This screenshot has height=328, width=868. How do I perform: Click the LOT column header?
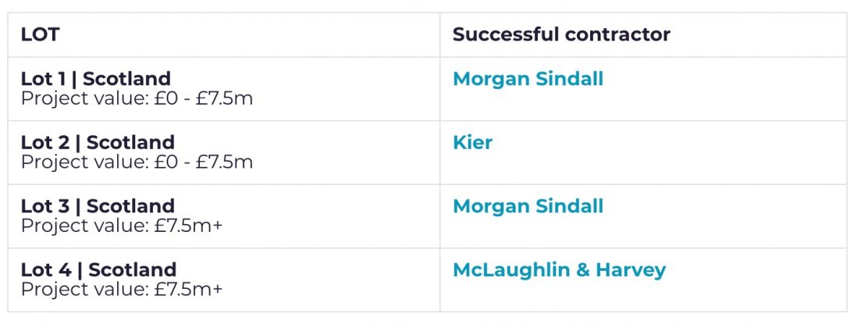tap(41, 35)
